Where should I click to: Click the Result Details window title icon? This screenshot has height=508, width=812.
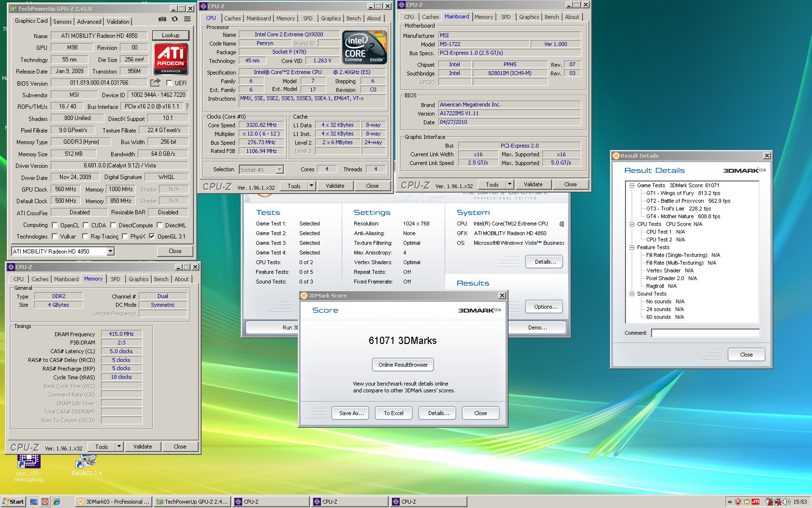[616, 156]
